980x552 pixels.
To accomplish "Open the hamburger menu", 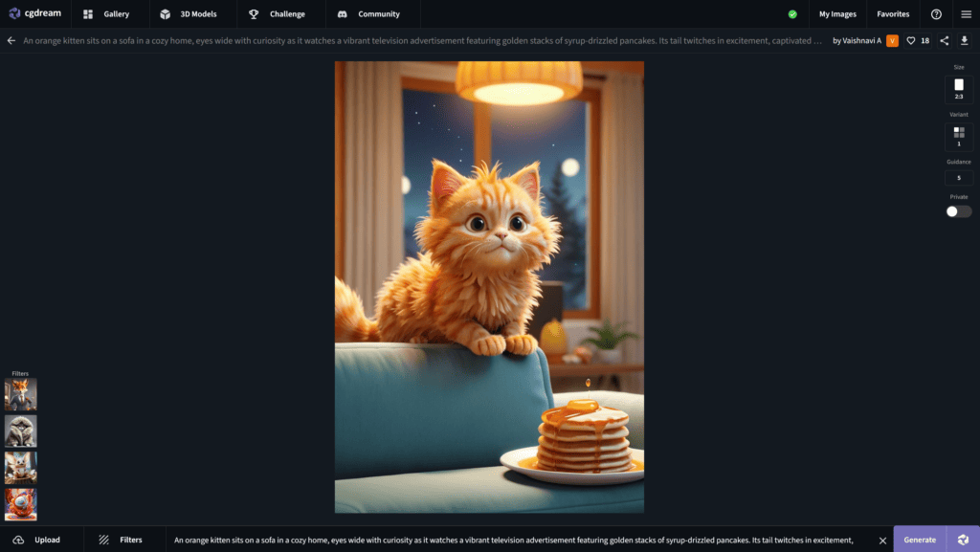I will [966, 14].
